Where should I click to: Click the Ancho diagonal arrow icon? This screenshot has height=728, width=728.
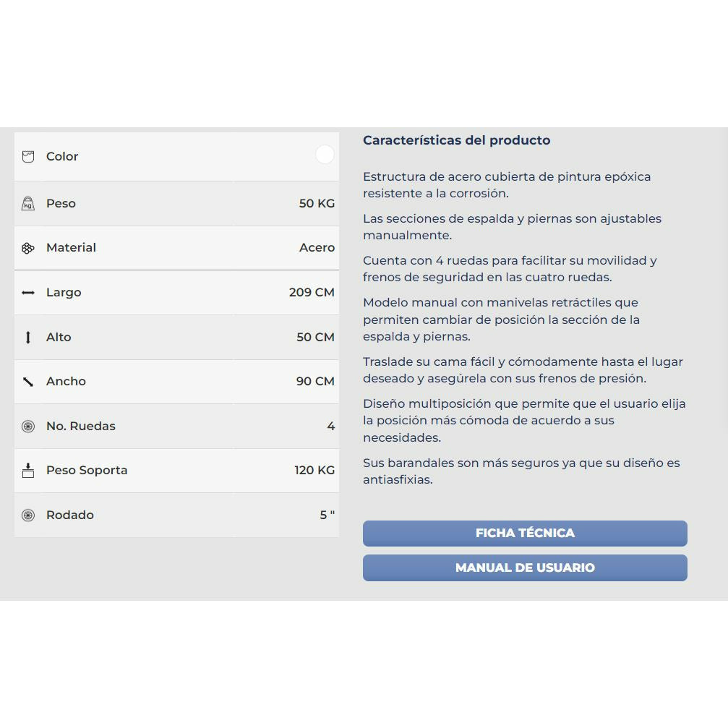[x=28, y=382]
